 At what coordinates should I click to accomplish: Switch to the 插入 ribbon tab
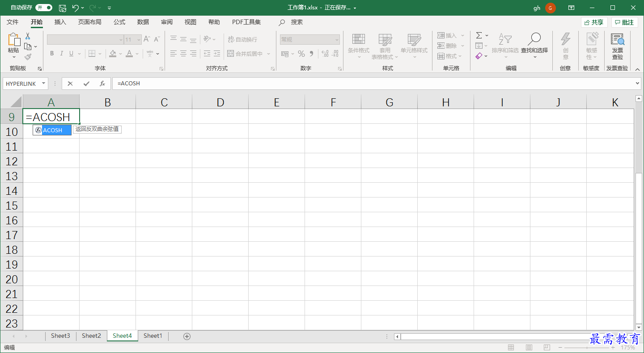coord(60,22)
